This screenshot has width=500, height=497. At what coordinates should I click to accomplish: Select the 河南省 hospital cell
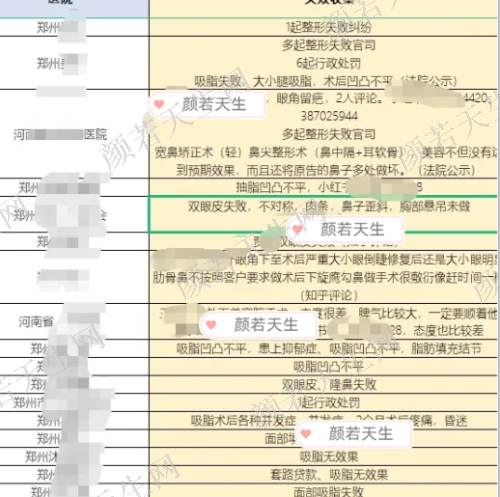74,322
